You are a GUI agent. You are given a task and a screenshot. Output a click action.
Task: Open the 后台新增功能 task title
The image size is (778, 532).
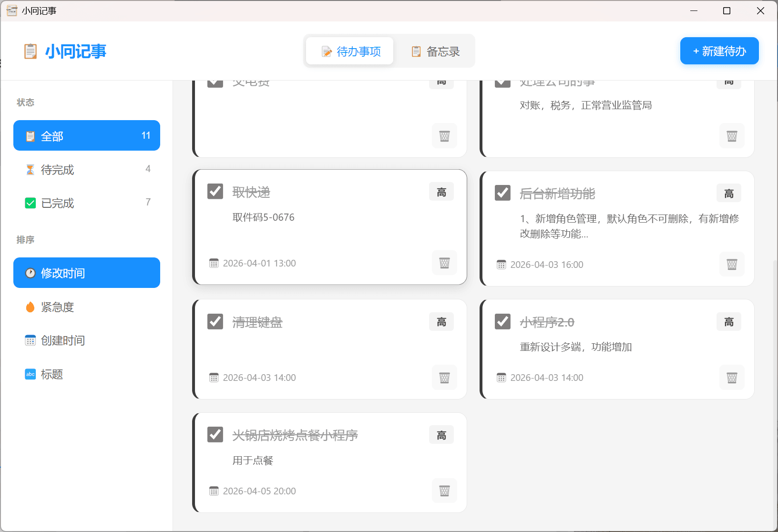[x=557, y=194]
